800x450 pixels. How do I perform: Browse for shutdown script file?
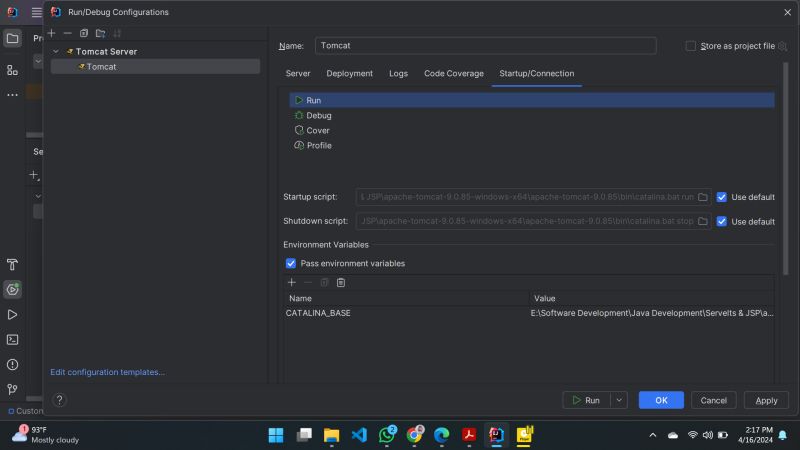tap(703, 221)
